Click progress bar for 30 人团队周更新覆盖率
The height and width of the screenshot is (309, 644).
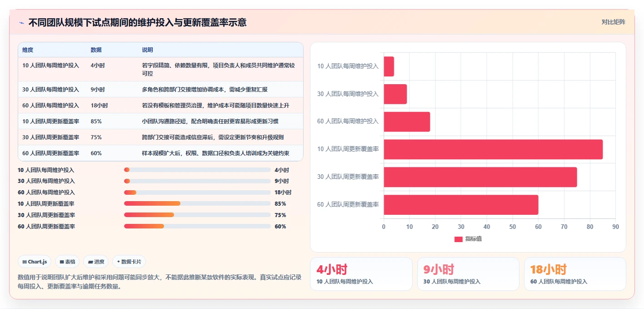tap(197, 215)
